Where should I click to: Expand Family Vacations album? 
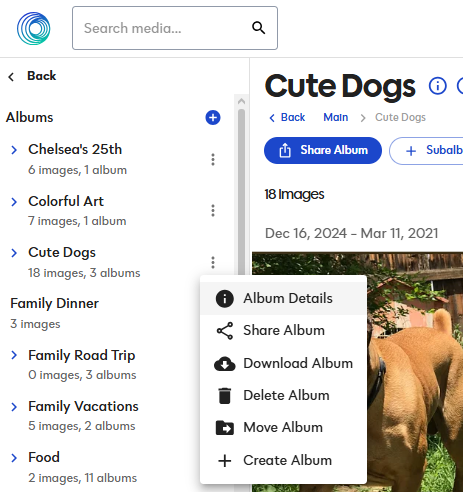point(14,407)
